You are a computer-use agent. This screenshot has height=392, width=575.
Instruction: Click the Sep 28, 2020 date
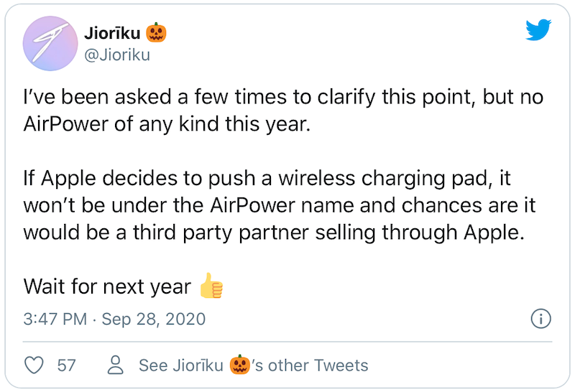point(153,319)
